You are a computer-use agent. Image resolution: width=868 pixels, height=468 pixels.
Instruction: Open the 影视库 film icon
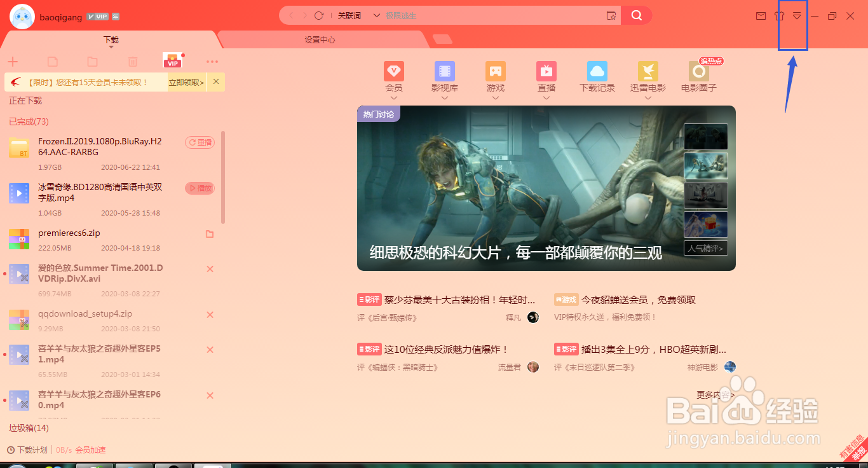click(x=445, y=71)
